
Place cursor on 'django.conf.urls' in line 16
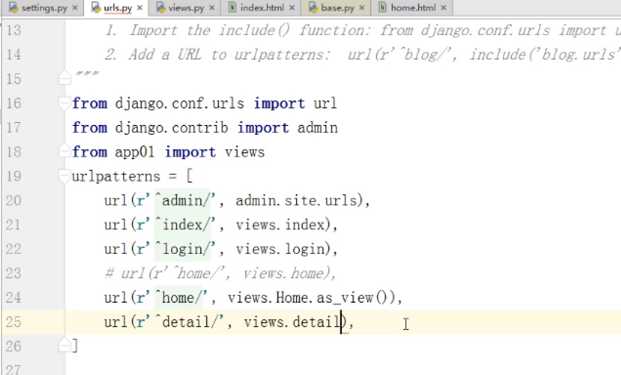click(179, 104)
